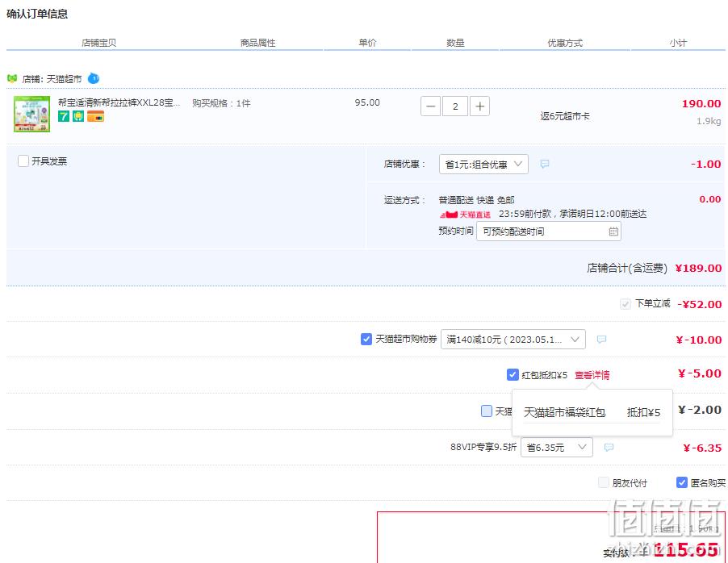Click the 天猫直送 delivery logo
The width and height of the screenshot is (728, 563).
pyautogui.click(x=465, y=215)
